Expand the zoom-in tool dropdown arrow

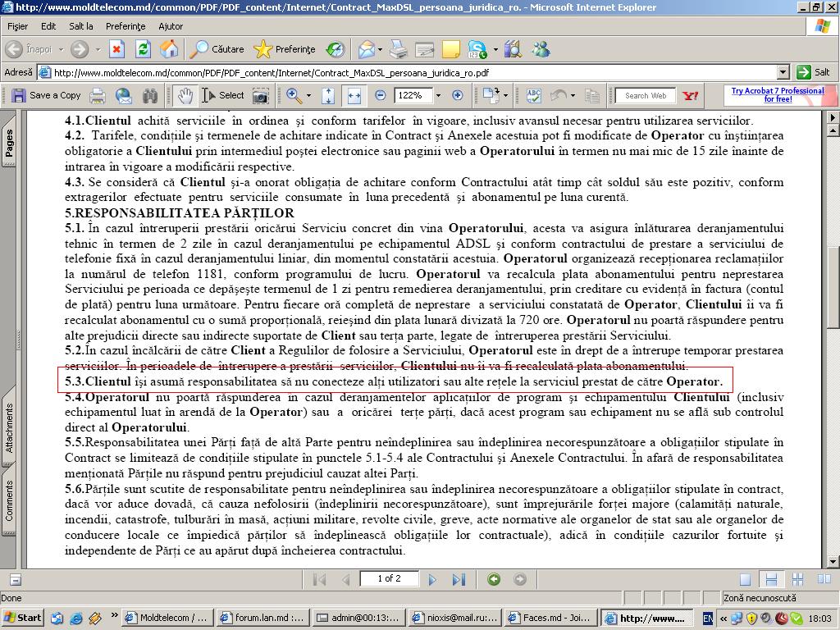point(308,96)
